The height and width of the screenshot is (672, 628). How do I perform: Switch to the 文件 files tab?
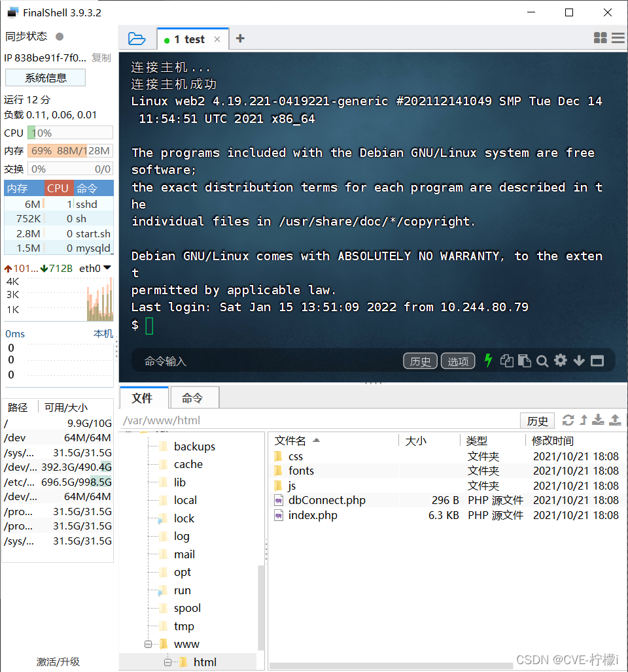click(143, 397)
